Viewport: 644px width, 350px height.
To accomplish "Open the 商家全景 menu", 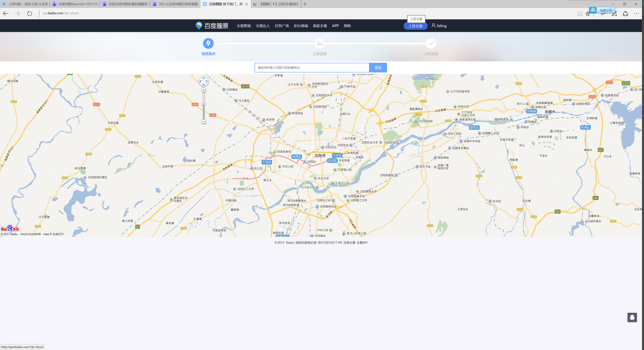I will [x=320, y=26].
